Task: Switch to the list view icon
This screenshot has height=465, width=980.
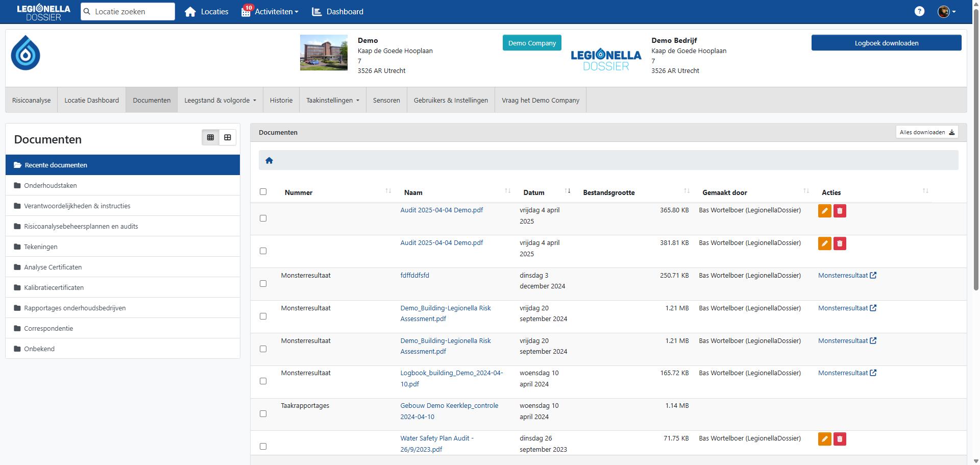Action: click(x=210, y=137)
